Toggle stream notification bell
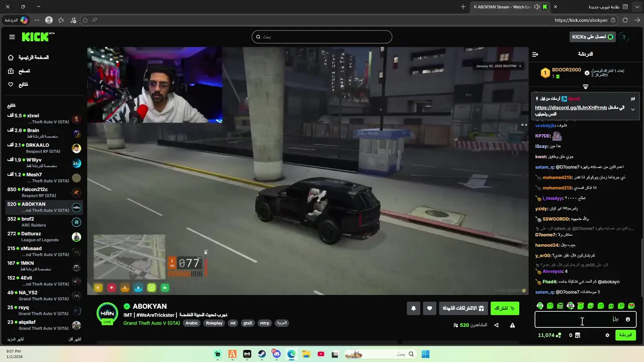The image size is (644, 362). tap(414, 308)
